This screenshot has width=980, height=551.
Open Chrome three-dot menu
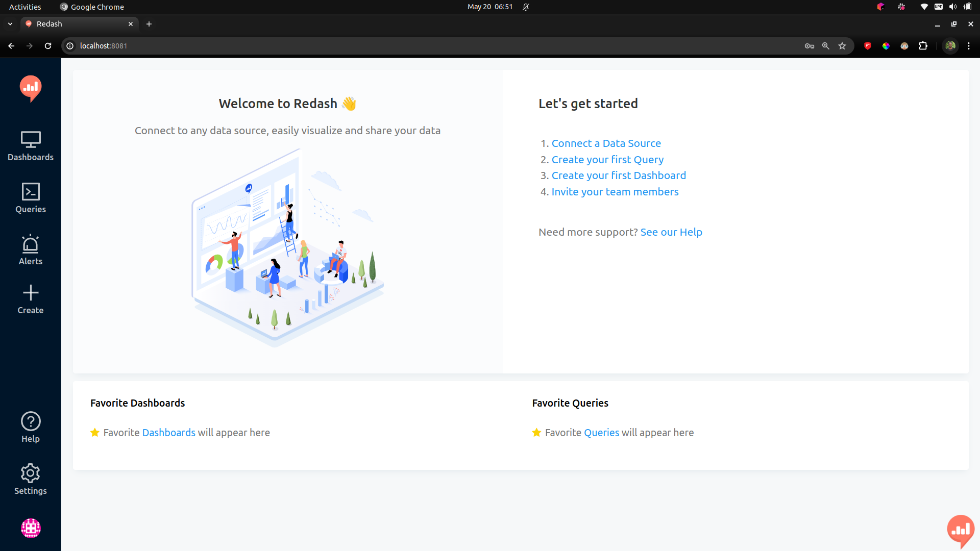coord(969,46)
